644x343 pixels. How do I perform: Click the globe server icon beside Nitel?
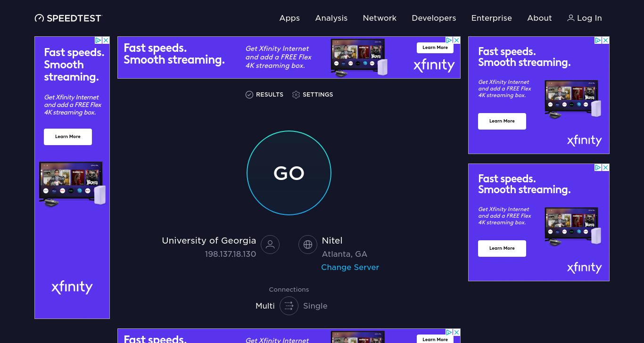(x=308, y=245)
